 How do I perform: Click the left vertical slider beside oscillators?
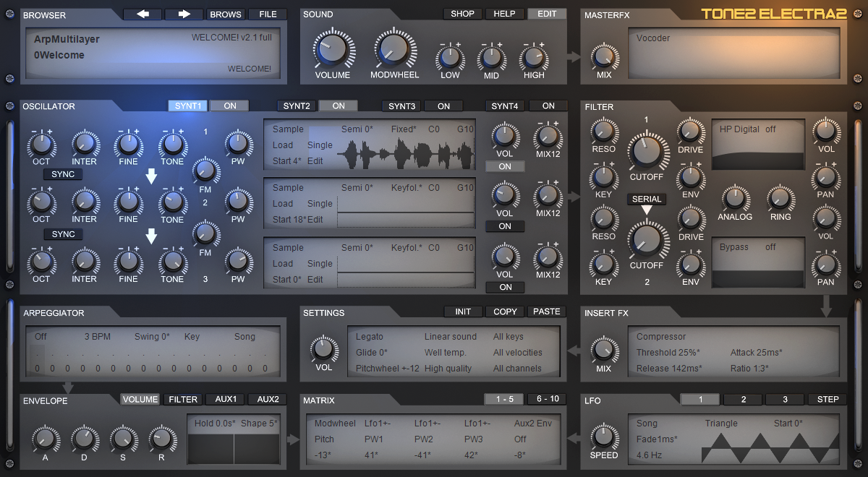pos(9,197)
